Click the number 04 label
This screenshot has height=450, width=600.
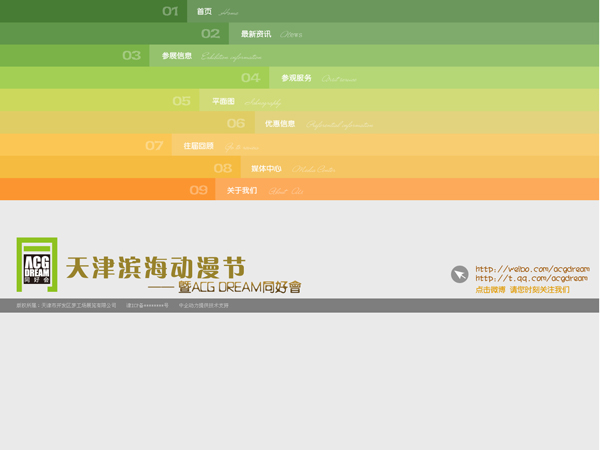(251, 78)
